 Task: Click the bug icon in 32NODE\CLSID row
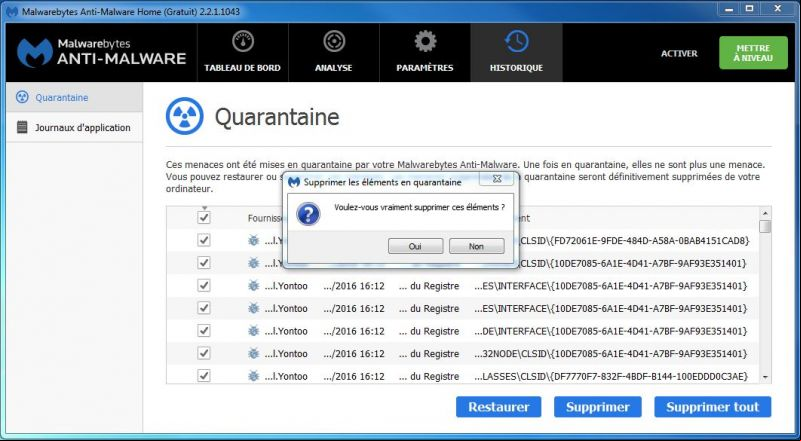click(253, 353)
